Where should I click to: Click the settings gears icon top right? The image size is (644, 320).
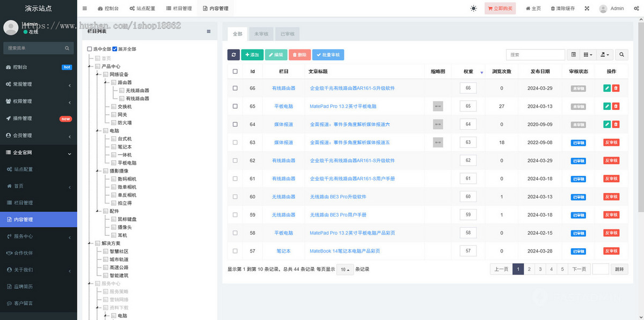tap(636, 8)
